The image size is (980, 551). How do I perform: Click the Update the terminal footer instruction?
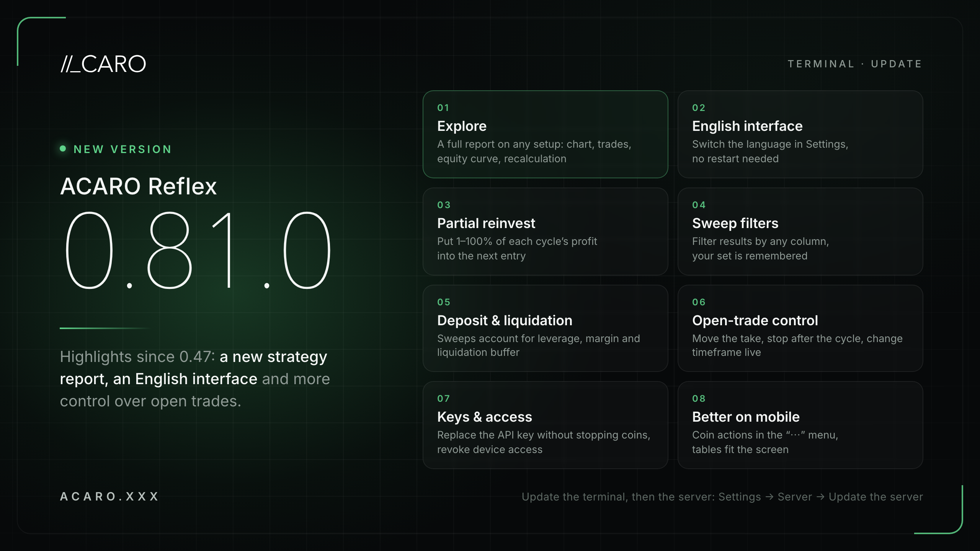tap(722, 497)
